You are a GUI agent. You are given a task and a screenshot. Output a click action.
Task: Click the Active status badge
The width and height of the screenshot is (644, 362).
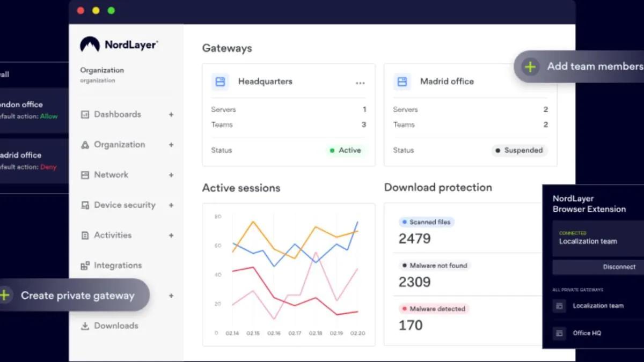[x=345, y=151]
